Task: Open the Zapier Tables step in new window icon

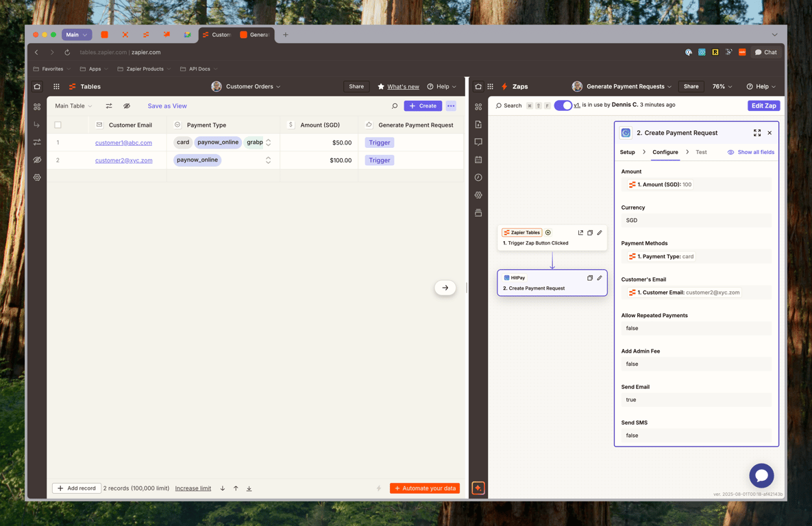Action: (x=580, y=233)
